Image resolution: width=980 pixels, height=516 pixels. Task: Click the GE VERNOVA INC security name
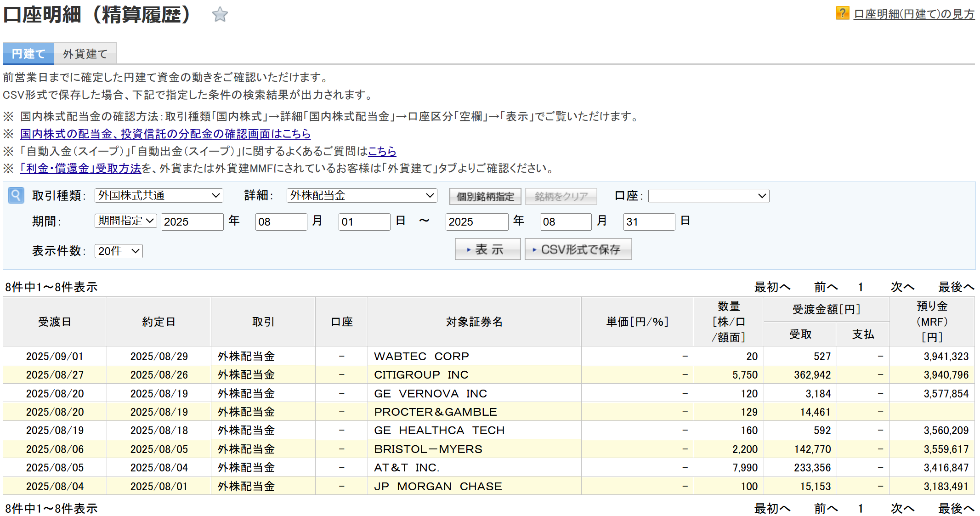tap(431, 393)
